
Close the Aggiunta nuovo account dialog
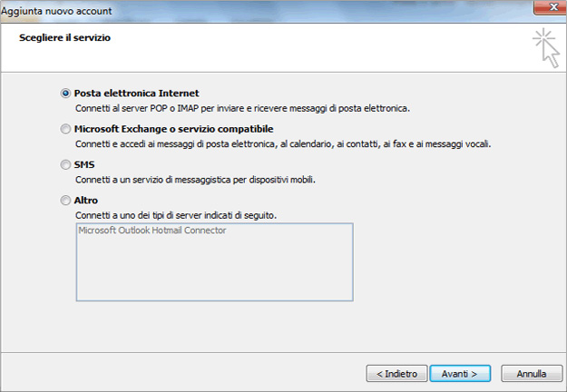tap(551, 7)
